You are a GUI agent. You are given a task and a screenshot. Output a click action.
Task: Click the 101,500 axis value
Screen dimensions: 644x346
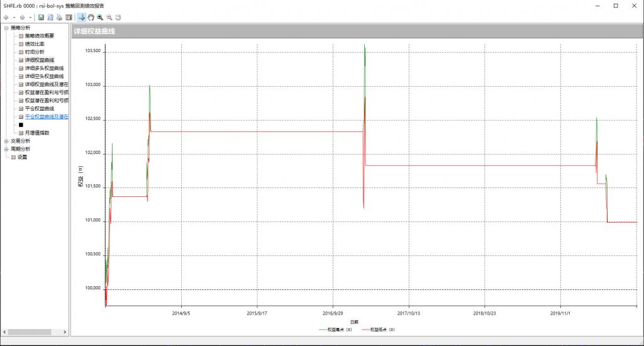coord(93,187)
